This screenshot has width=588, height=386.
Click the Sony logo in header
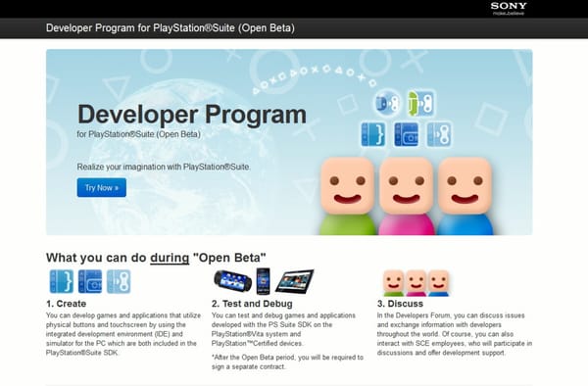[509, 8]
